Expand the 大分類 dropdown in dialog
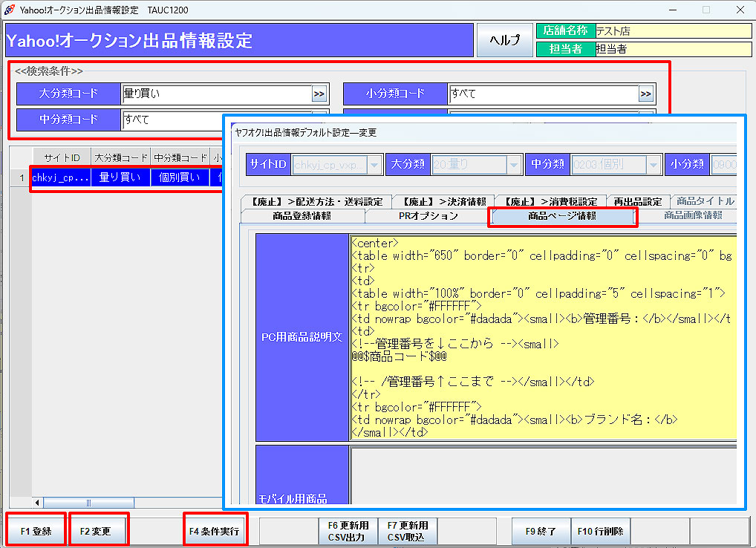 click(x=514, y=164)
